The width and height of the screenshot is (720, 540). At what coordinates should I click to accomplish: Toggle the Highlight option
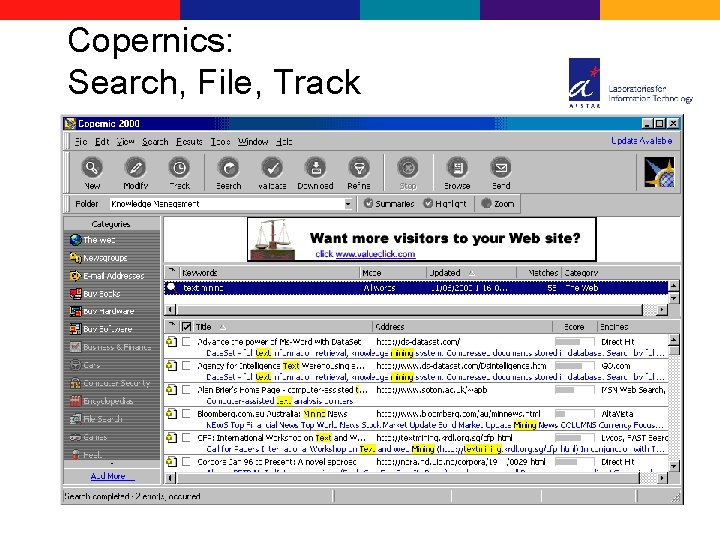(444, 203)
